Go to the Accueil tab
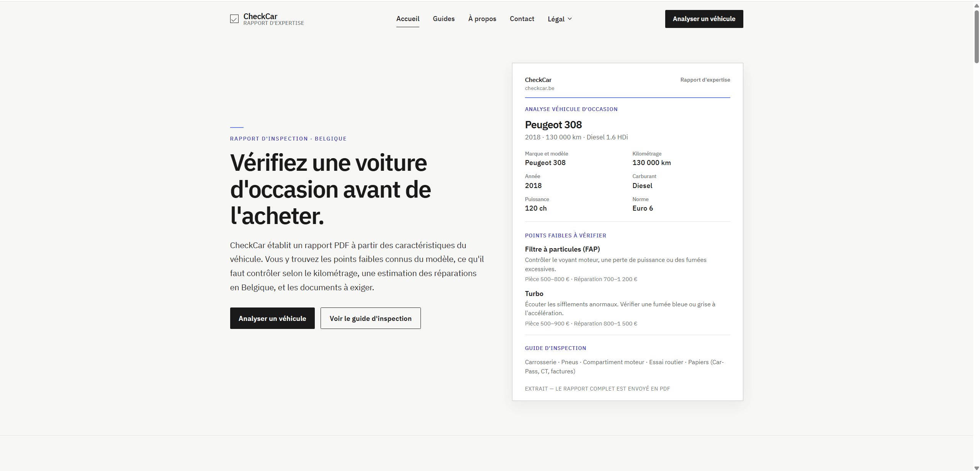Viewport: 980px width, 471px height. click(407, 19)
